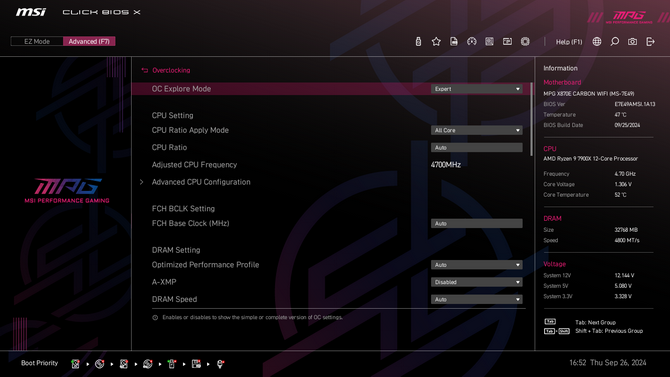Viewport: 670px width, 377px height.
Task: Open the language globe icon
Action: (597, 41)
